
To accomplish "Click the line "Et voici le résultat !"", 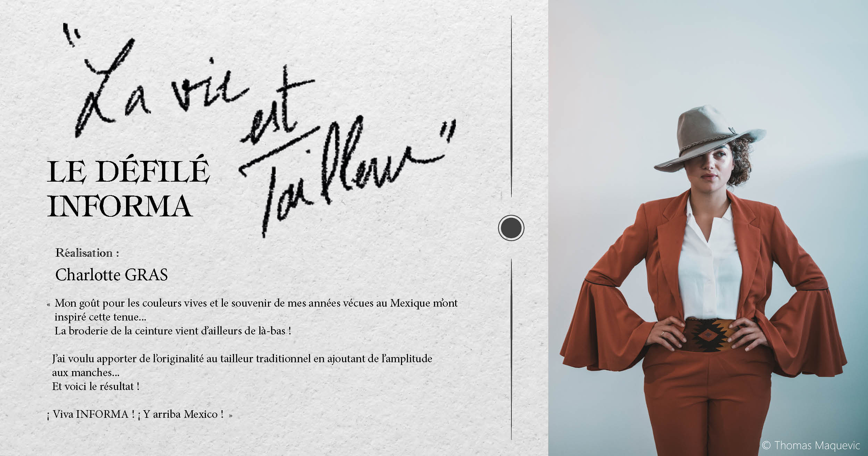I will pos(96,386).
